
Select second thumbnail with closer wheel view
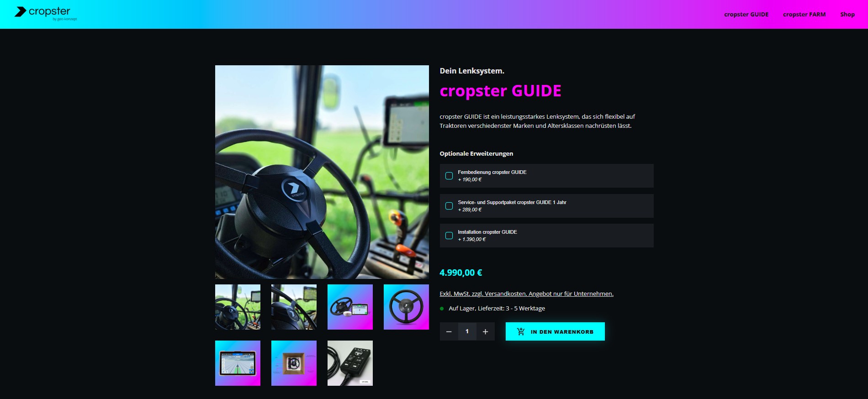(x=294, y=307)
